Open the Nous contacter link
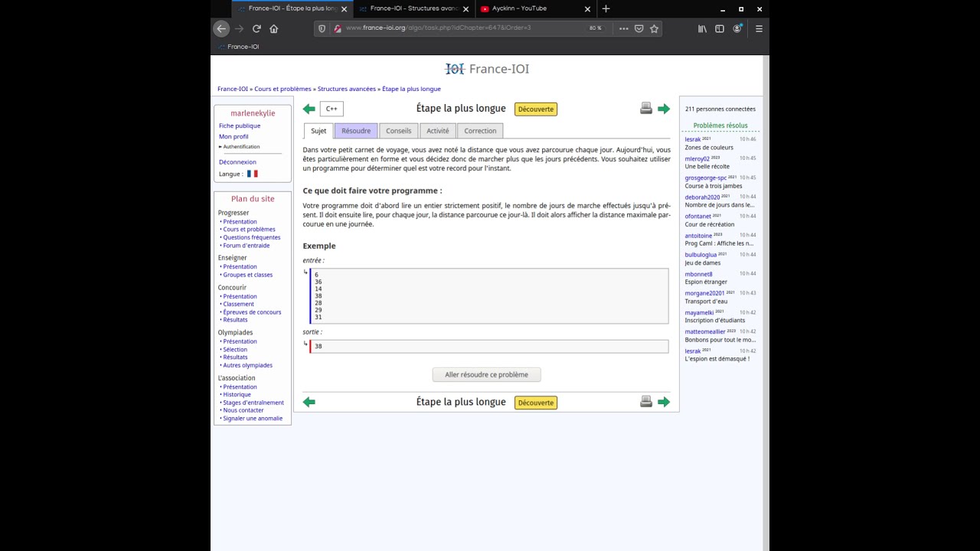980x551 pixels. 243,410
